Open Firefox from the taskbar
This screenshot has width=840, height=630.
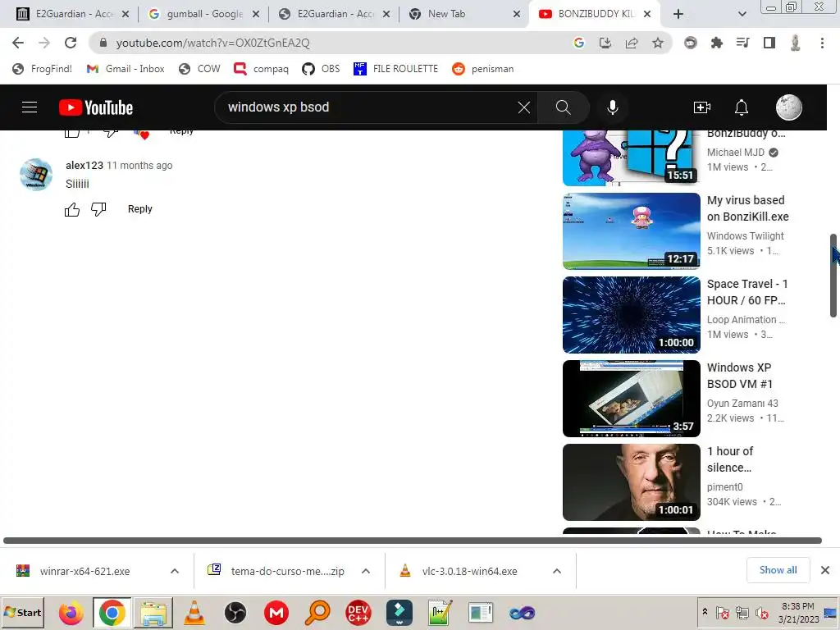click(71, 613)
